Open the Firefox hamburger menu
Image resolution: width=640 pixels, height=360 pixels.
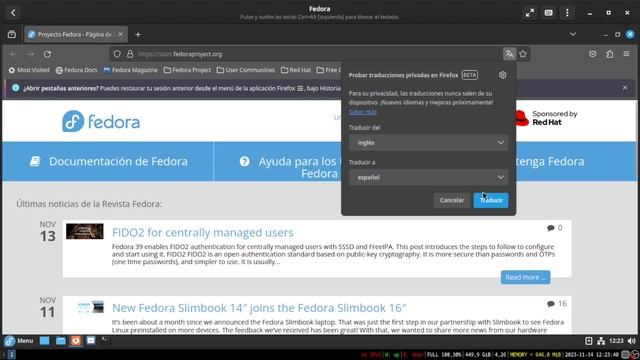point(627,54)
